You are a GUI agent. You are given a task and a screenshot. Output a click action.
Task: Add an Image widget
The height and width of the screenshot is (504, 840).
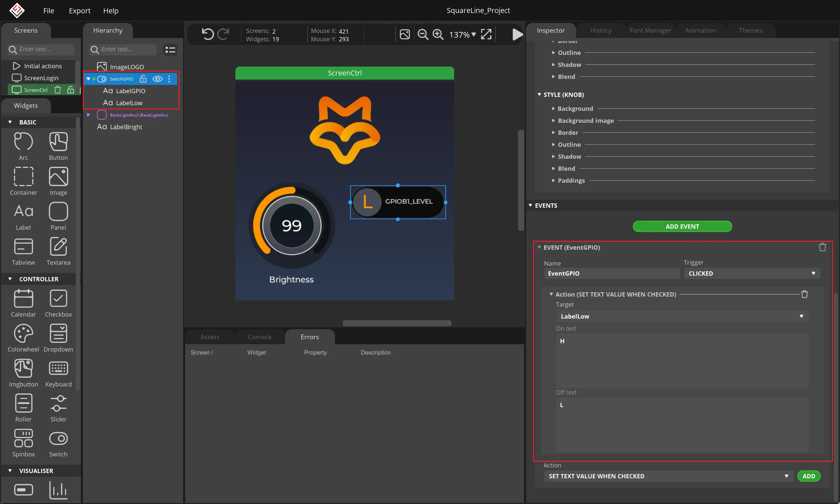pyautogui.click(x=58, y=181)
